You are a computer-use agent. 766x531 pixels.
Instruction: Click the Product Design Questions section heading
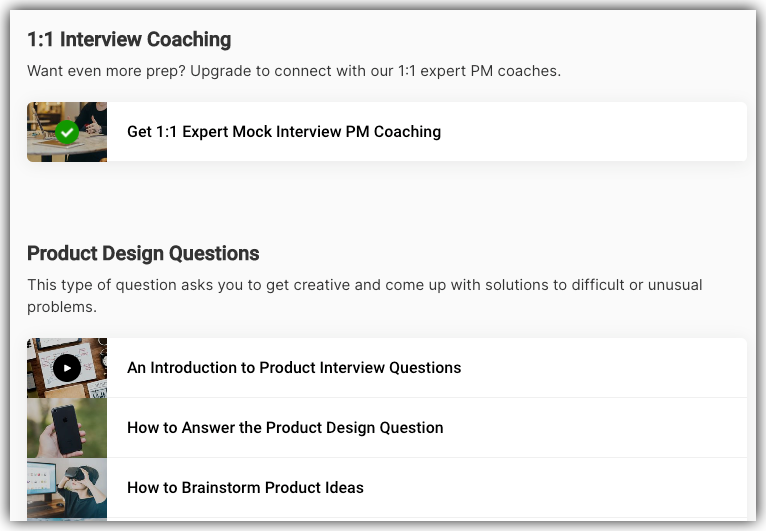tap(143, 253)
